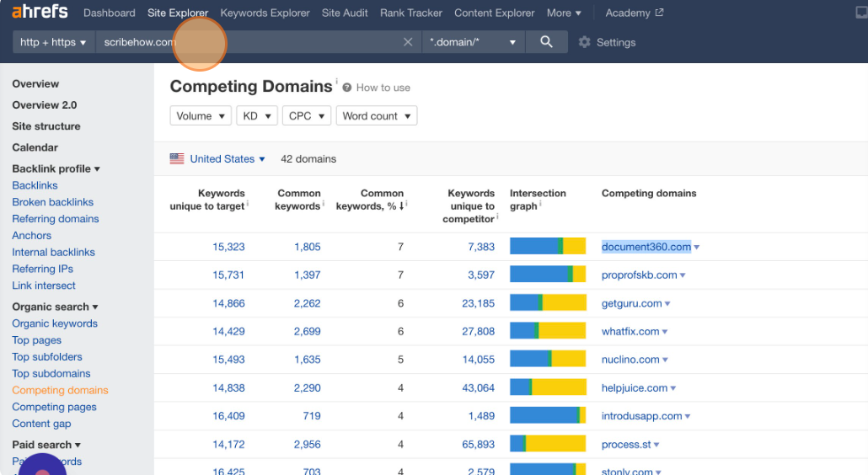Open the Dashboard menu

click(109, 13)
